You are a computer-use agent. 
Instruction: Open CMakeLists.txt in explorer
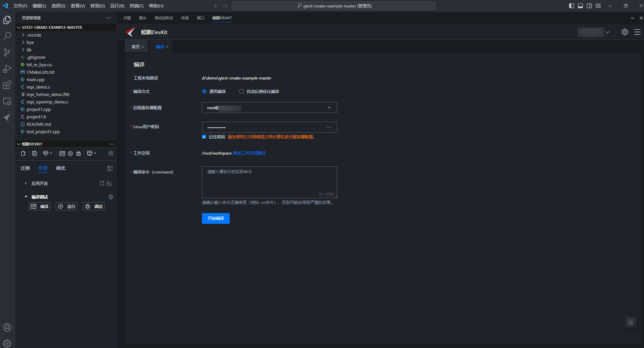41,72
